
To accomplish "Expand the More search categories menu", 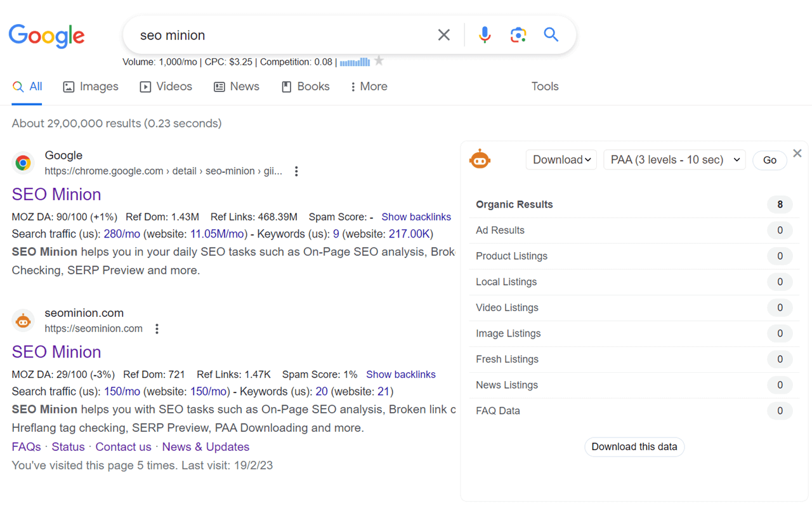I will [368, 86].
